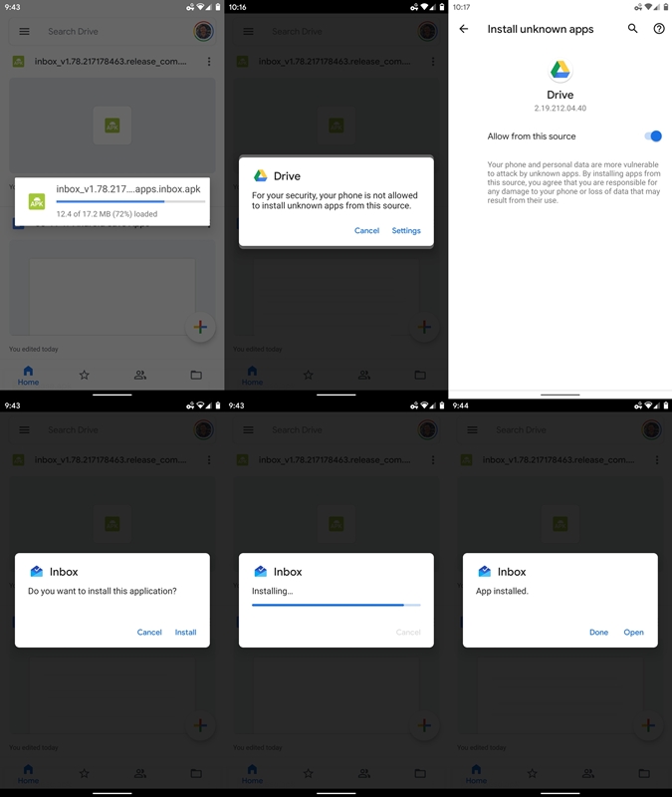
Task: Tap battery status icon at 10:16 screen
Action: tap(442, 7)
